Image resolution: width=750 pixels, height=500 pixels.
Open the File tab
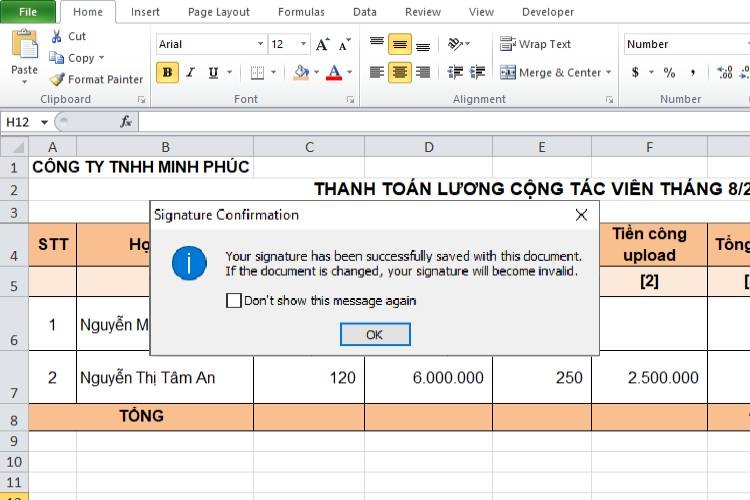point(28,12)
